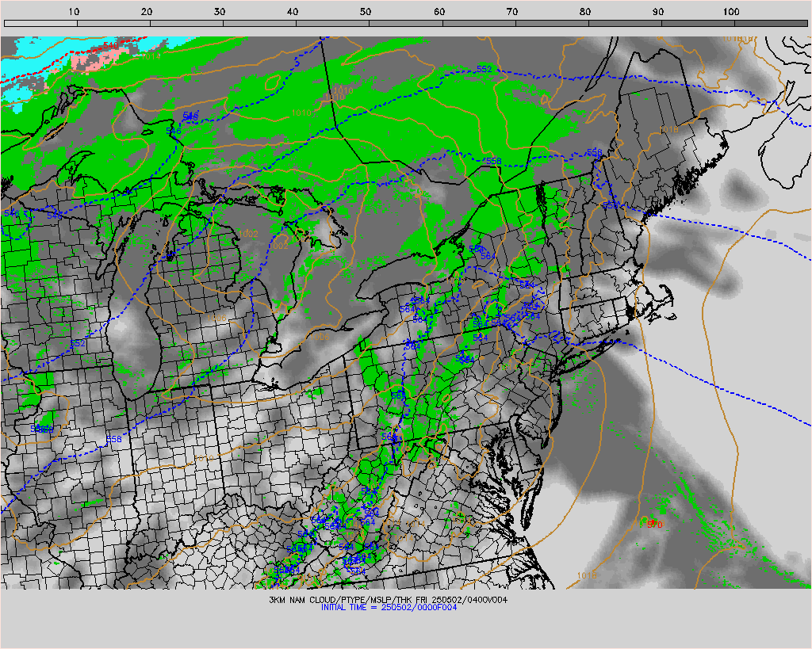Click the "50" label on the cloud scale
The image size is (812, 649).
366,11
